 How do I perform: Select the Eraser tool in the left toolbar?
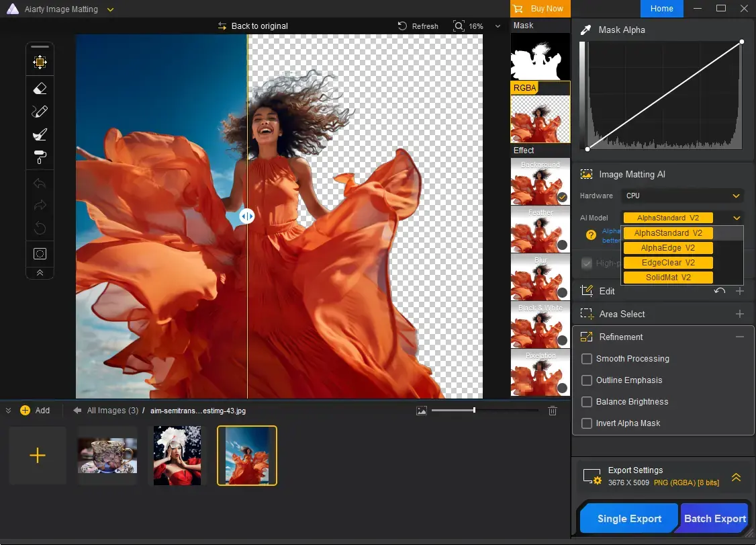40,88
